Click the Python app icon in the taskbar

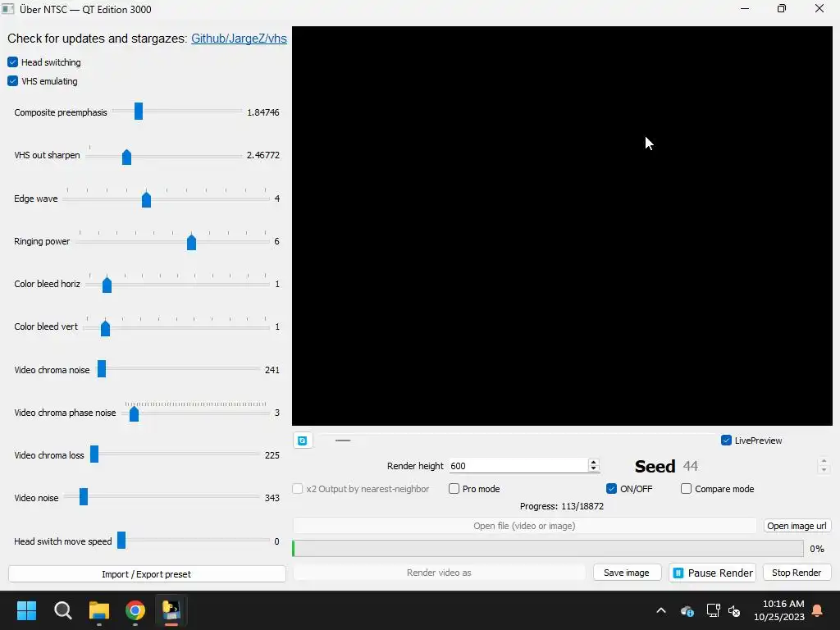(171, 610)
